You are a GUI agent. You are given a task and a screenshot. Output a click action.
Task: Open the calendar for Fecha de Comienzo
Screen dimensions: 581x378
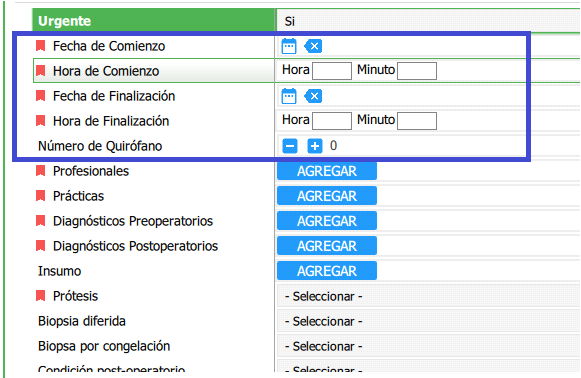tap(289, 46)
